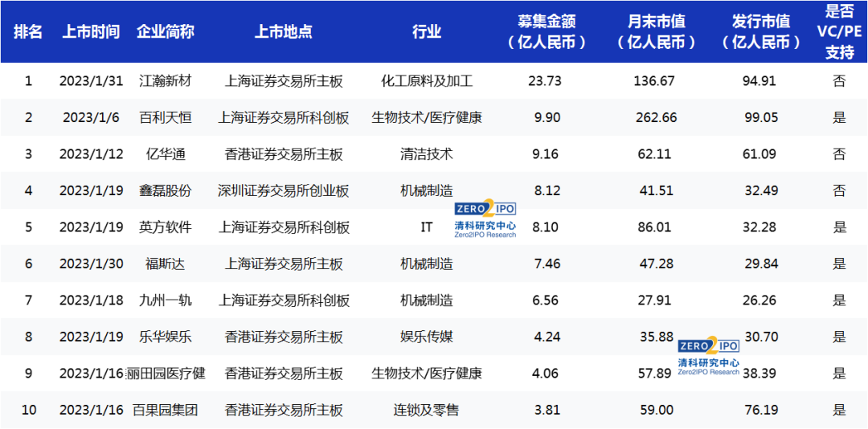Click issue market value 29.84
Screen dimensions: 868x429
pos(761,264)
